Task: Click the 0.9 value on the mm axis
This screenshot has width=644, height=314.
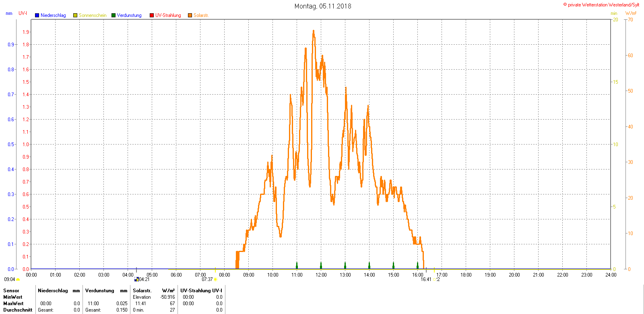Action: coord(11,45)
